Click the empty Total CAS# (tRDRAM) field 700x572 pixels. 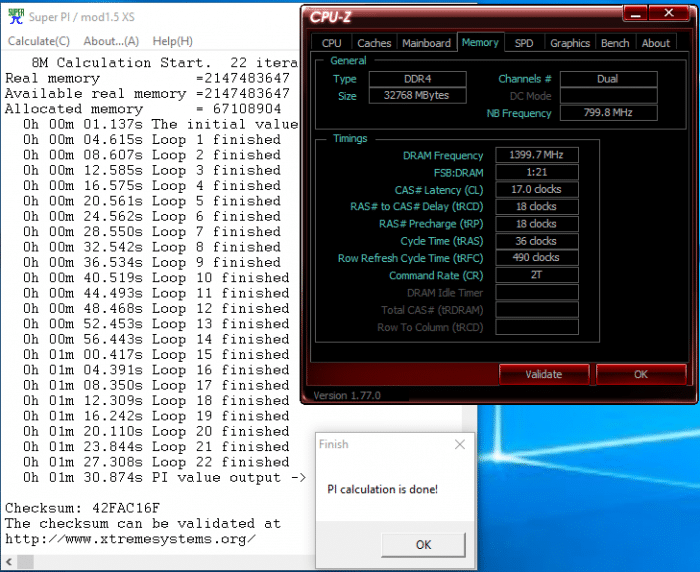pos(537,309)
